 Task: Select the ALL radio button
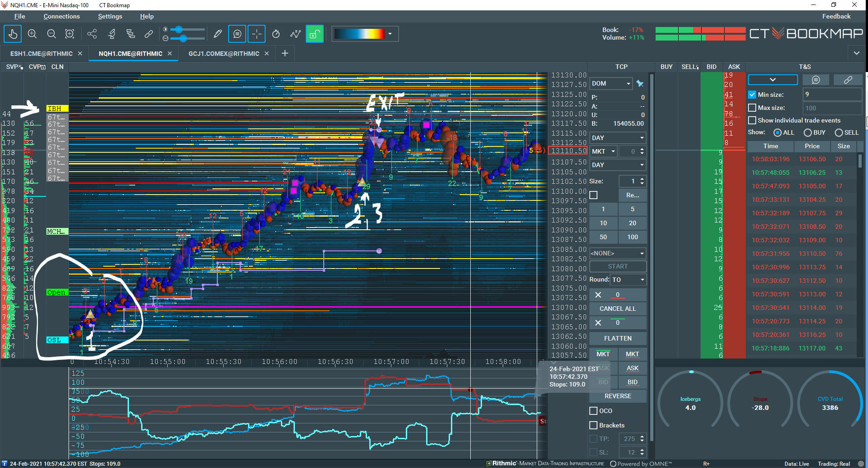pyautogui.click(x=777, y=132)
